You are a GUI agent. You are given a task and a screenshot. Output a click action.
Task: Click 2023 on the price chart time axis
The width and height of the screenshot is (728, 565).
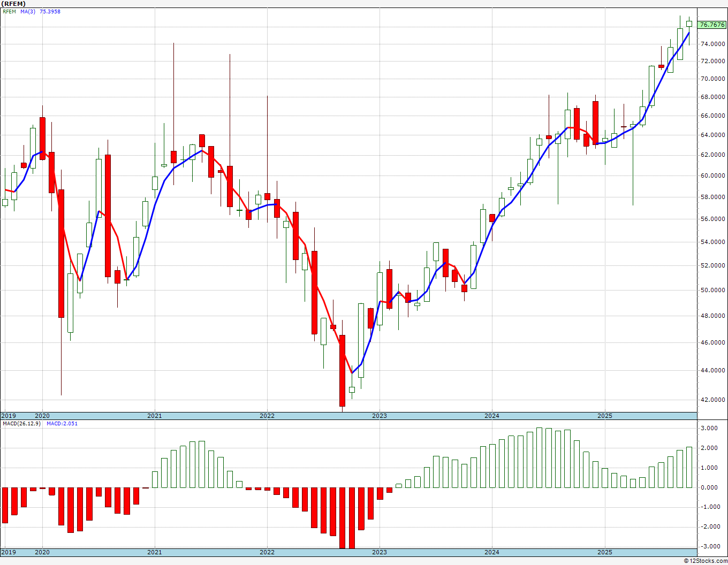(380, 416)
